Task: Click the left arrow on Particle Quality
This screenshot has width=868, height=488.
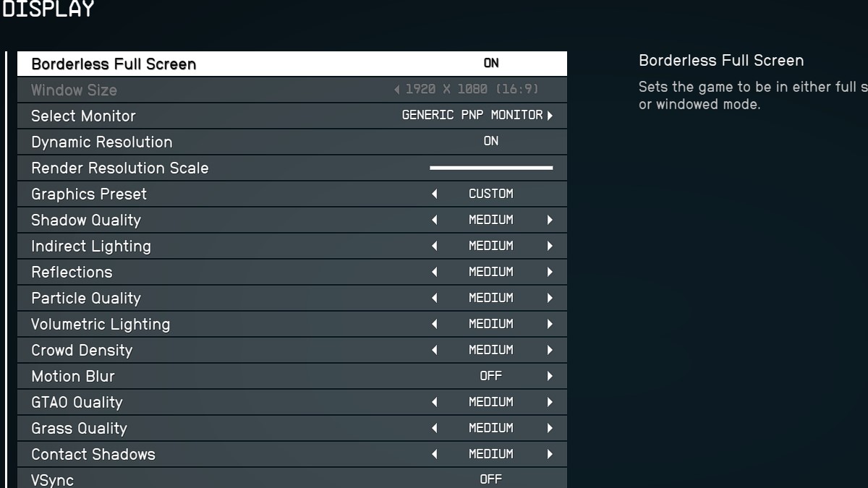Action: point(434,298)
